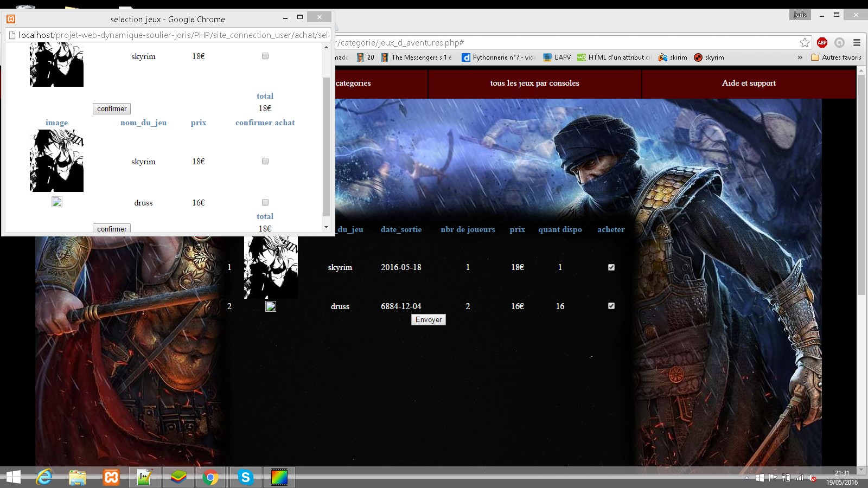Check the druss 'confirmer achat' box in popup
Viewport: 868px width, 488px height.
265,202
